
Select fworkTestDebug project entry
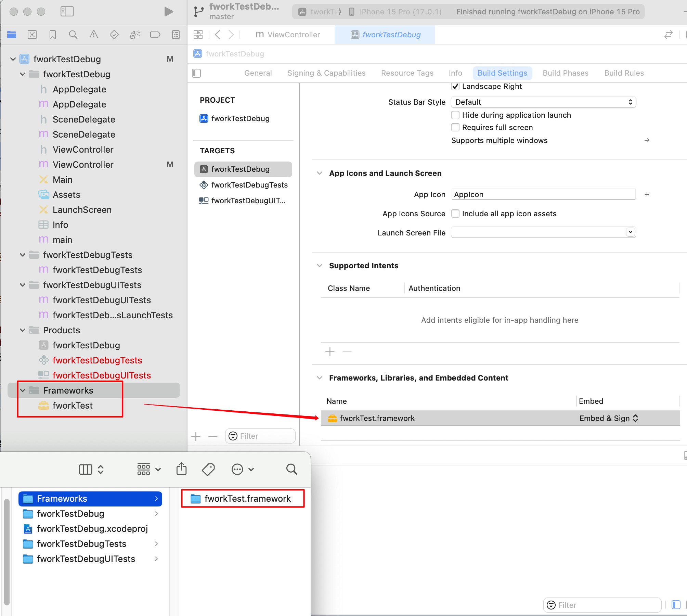click(243, 119)
